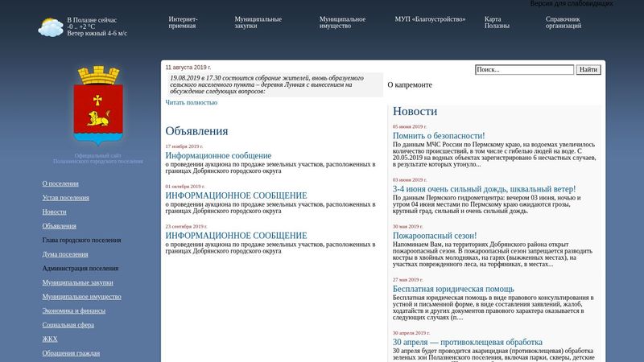This screenshot has height=362, width=644.
Task: Go to Социальная сфера in sidebar
Action: 68,325
